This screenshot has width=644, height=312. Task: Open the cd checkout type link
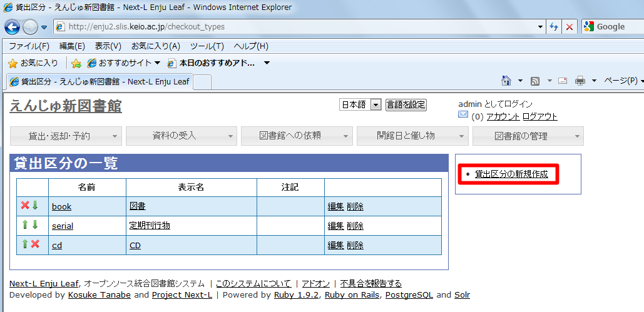(57, 246)
